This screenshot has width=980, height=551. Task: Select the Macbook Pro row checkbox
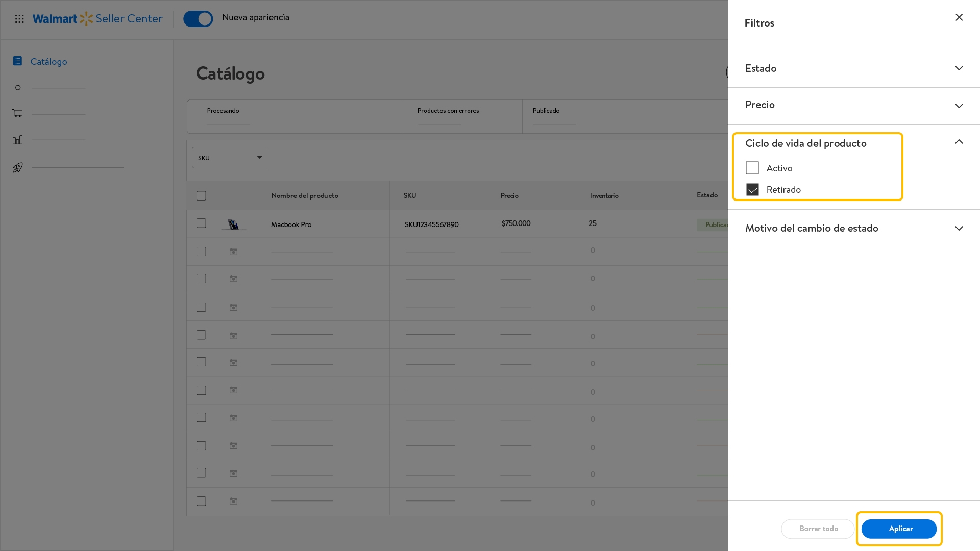pos(201,223)
